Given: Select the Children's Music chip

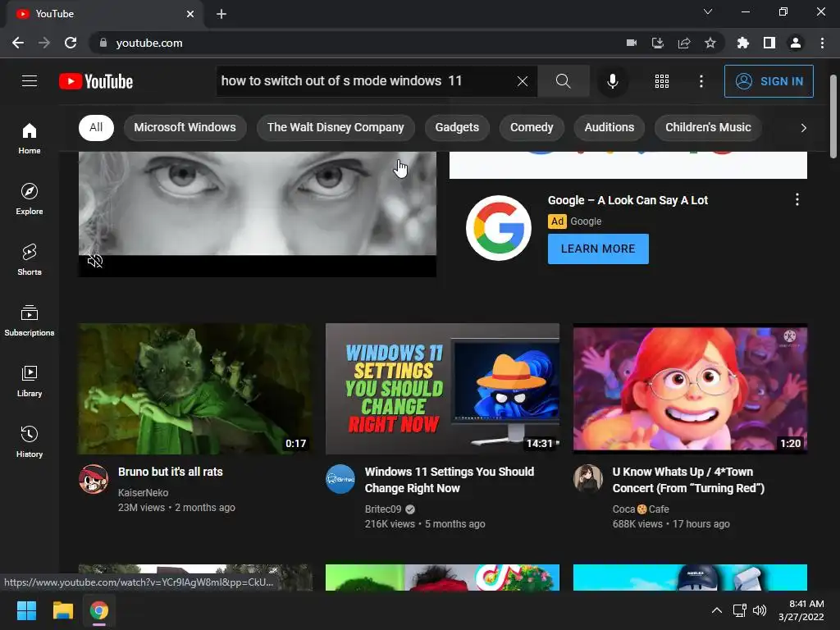Looking at the screenshot, I should (x=708, y=127).
